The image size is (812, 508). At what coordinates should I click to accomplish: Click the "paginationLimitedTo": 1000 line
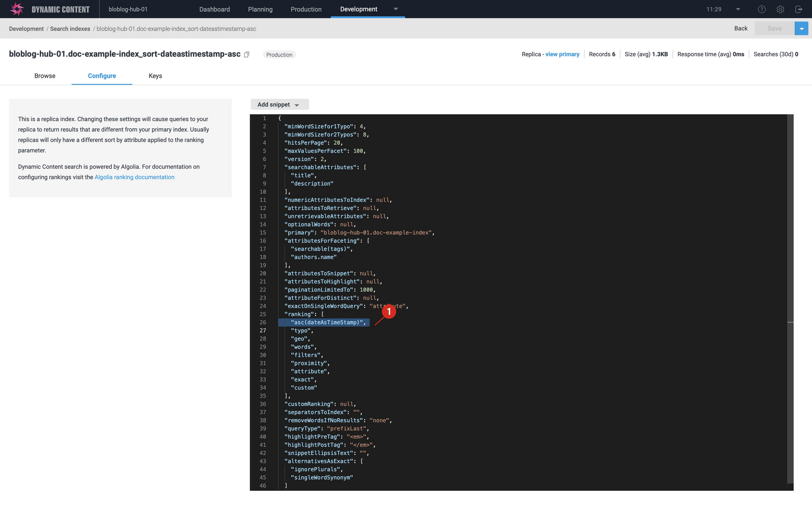click(330, 290)
